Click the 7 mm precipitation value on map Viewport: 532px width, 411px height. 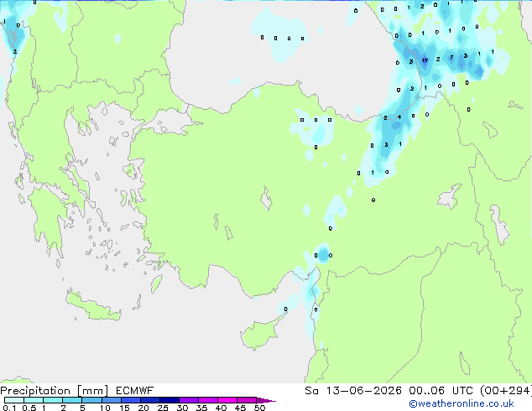[451, 57]
